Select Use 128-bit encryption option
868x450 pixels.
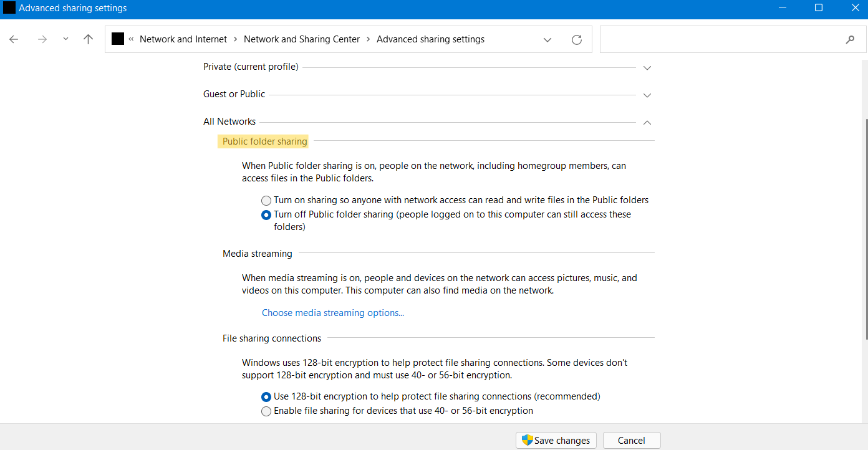(x=266, y=397)
